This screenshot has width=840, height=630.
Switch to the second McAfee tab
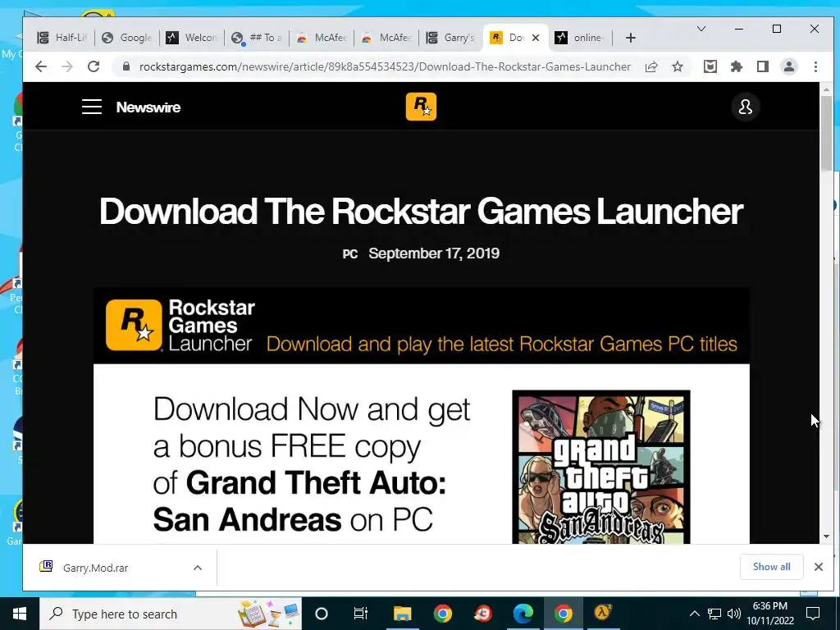(386, 38)
